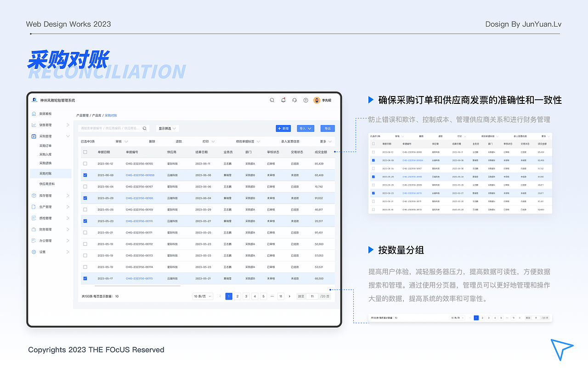588x368 pixels.
Task: Open the 10 条/页 page size dropdown
Action: [x=203, y=296]
